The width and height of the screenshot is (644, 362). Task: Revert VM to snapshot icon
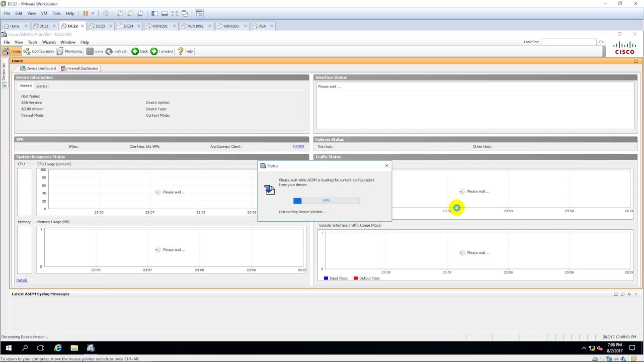tap(130, 13)
